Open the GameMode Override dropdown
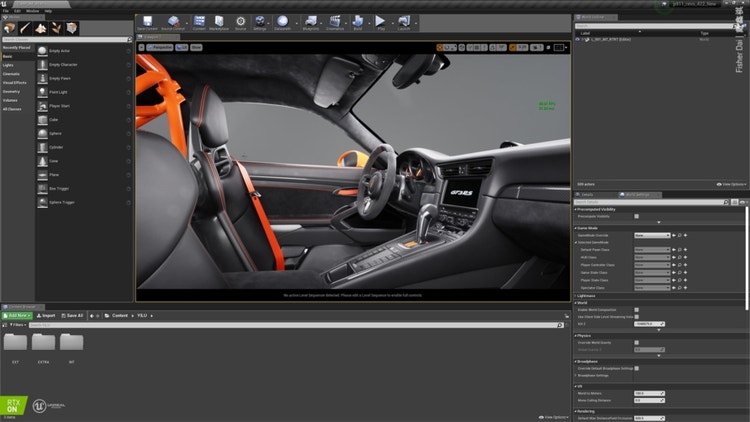The height and width of the screenshot is (422, 750). (x=652, y=235)
